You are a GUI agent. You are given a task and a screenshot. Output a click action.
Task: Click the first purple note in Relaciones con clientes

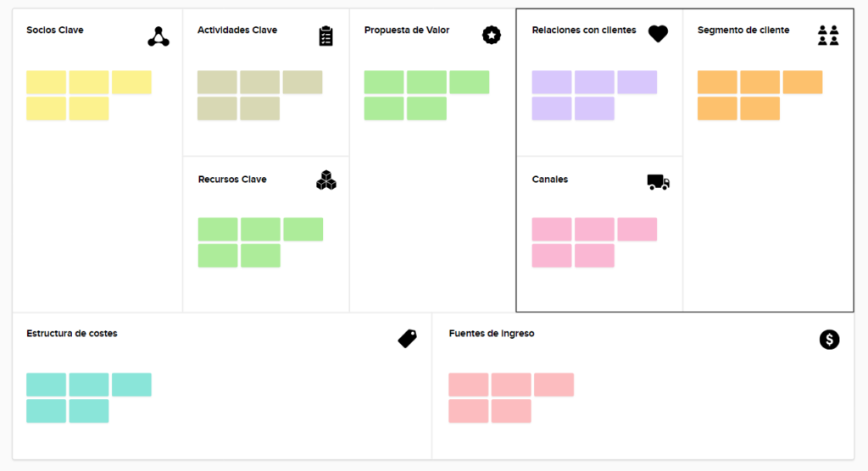[552, 82]
